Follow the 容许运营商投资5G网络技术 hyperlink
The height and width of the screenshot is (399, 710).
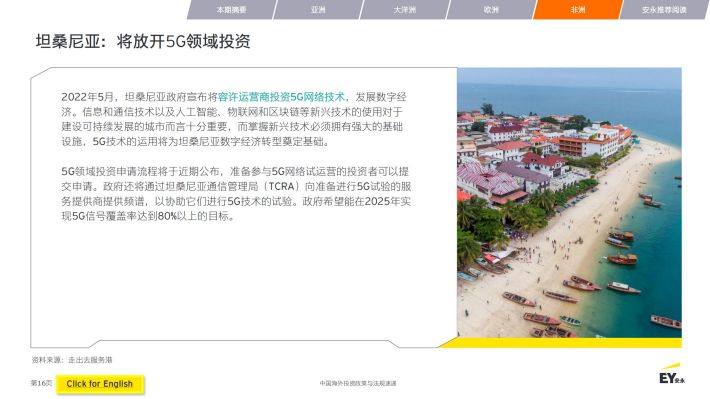[x=281, y=97]
